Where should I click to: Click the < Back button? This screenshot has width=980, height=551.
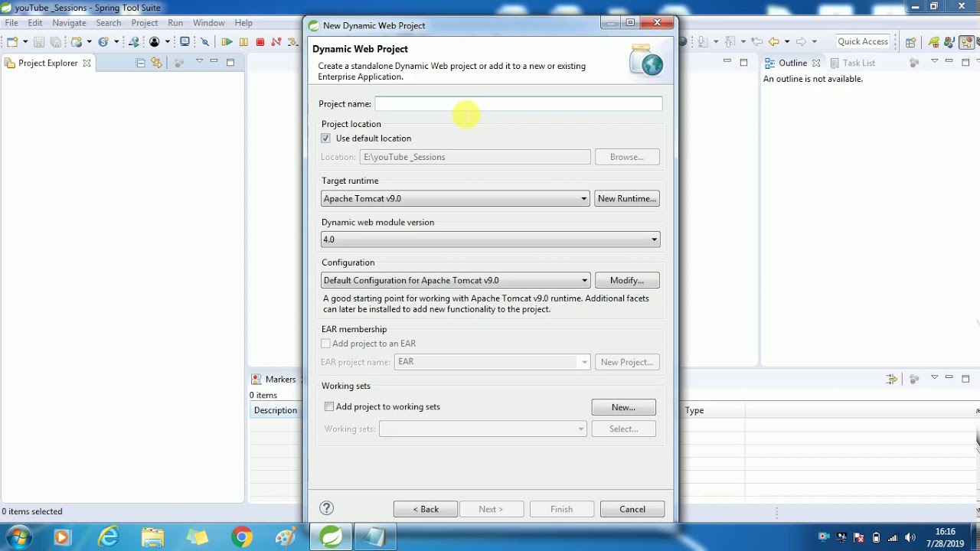click(426, 510)
